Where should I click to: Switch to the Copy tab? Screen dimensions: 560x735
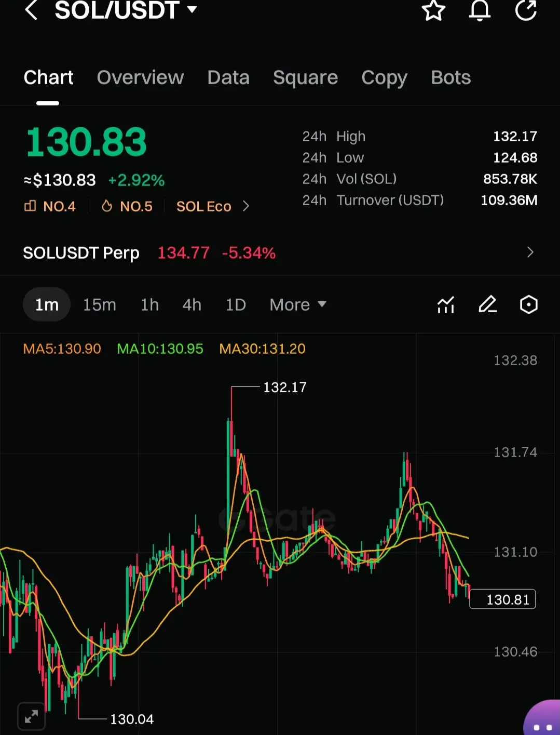[384, 77]
